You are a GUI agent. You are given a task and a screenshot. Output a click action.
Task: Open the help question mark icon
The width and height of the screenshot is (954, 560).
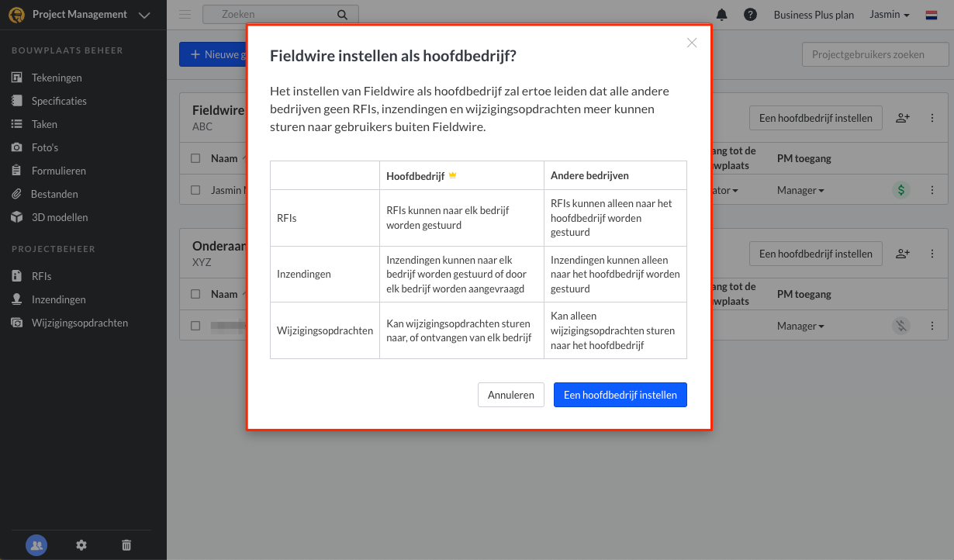(750, 15)
